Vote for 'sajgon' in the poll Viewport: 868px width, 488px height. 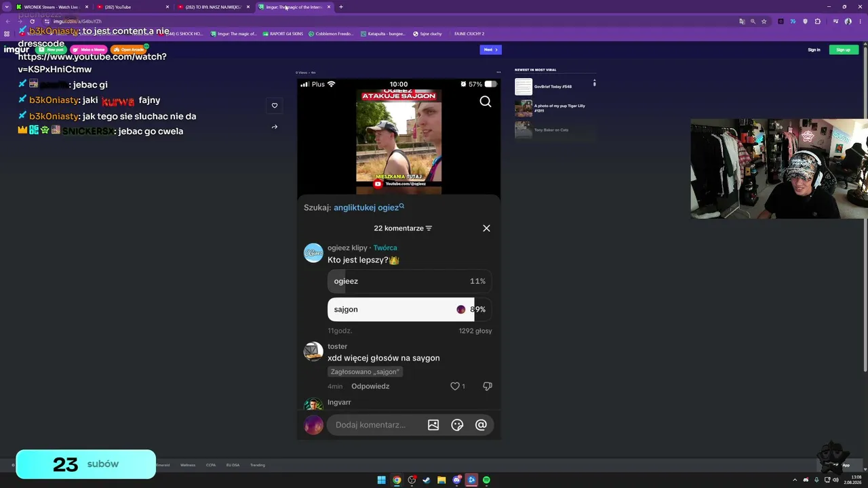pyautogui.click(x=410, y=310)
